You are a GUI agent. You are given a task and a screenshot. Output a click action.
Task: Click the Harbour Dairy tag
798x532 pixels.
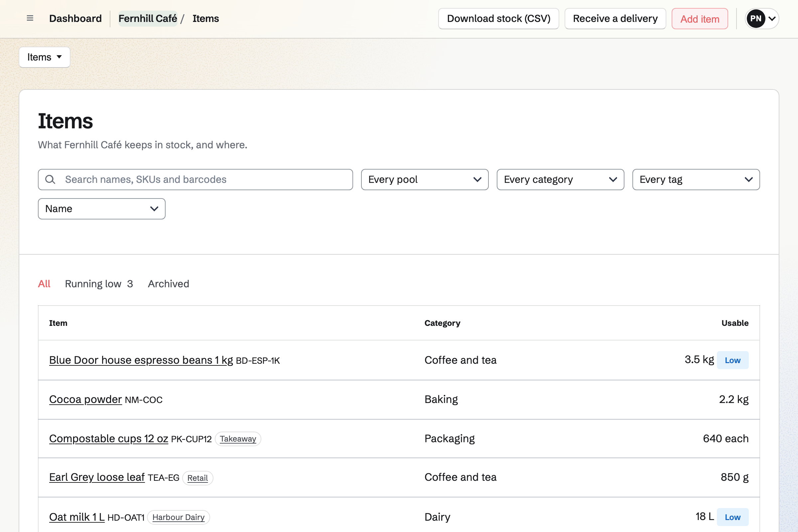[x=179, y=517]
